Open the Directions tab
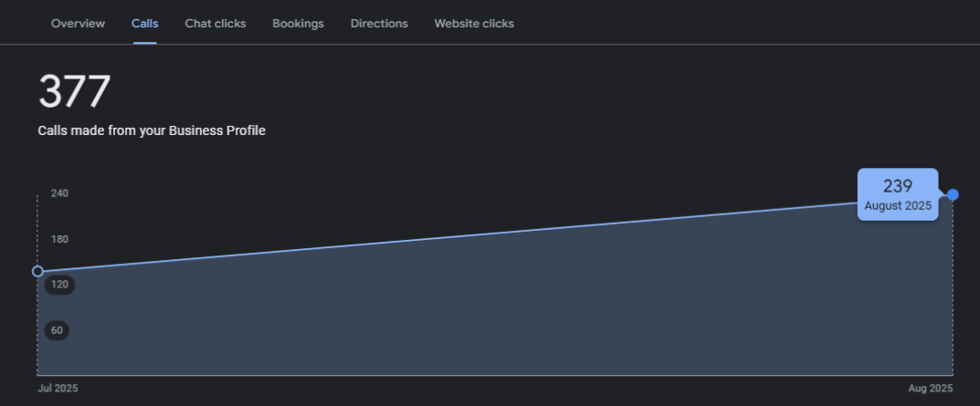The height and width of the screenshot is (406, 980). point(379,24)
